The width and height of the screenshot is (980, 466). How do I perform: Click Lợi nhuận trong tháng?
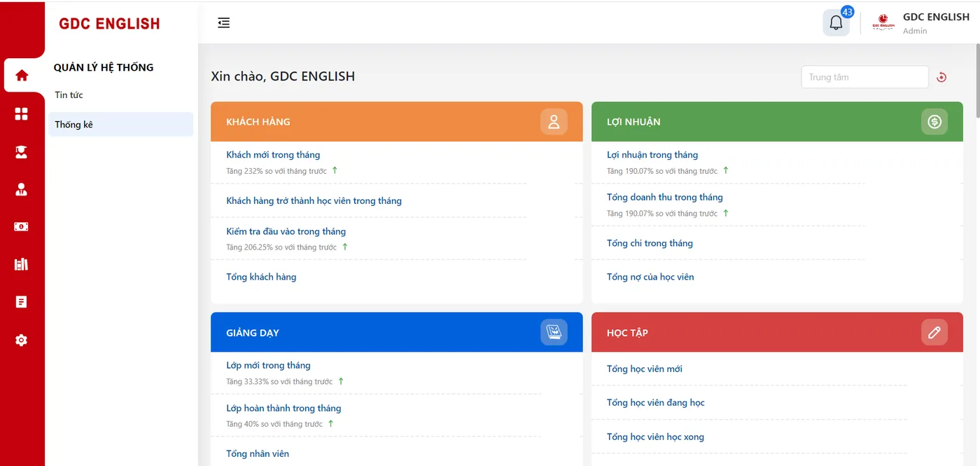pos(652,155)
